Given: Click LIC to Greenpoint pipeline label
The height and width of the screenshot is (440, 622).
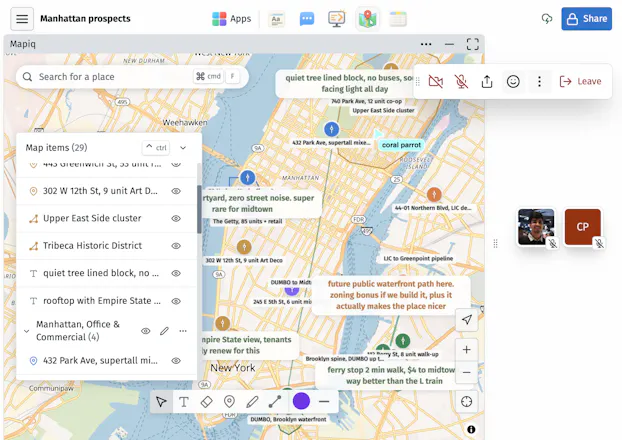Looking at the screenshot, I should 418,259.
